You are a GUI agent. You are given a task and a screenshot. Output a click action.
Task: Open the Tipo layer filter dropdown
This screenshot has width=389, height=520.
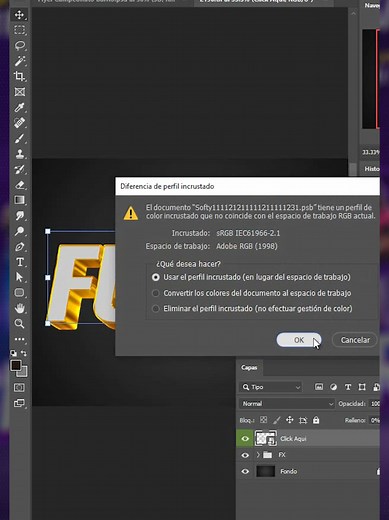tap(271, 387)
